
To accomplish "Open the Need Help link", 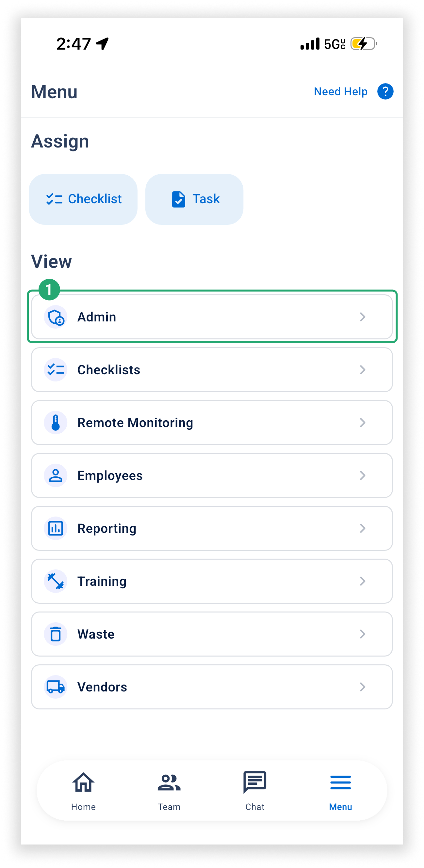I will [340, 91].
